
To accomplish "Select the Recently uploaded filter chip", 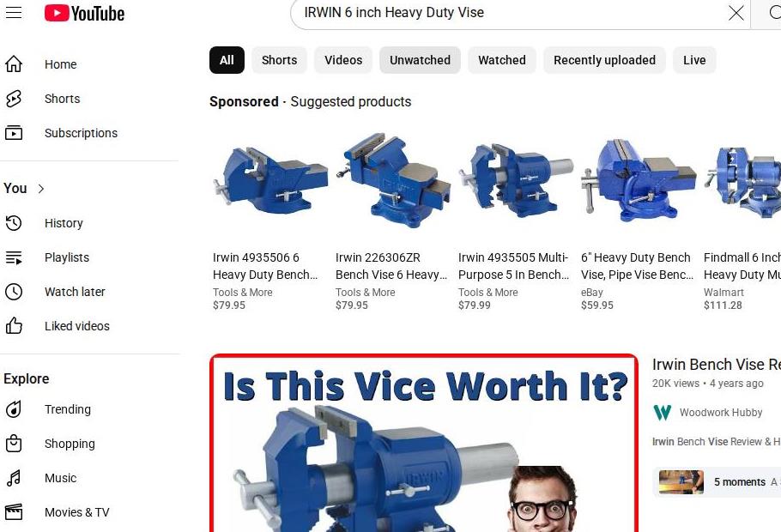I will click(604, 60).
